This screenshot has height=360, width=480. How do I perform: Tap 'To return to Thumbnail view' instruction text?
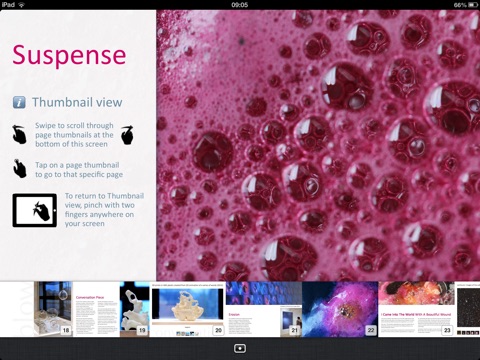click(104, 210)
